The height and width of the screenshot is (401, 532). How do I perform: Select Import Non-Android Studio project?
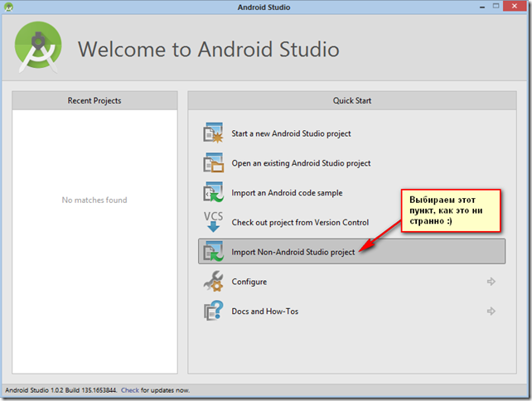(351, 251)
